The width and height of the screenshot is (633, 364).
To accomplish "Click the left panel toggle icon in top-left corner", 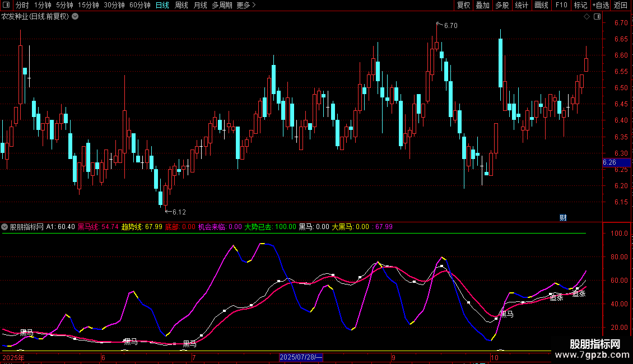I will 5,5.
